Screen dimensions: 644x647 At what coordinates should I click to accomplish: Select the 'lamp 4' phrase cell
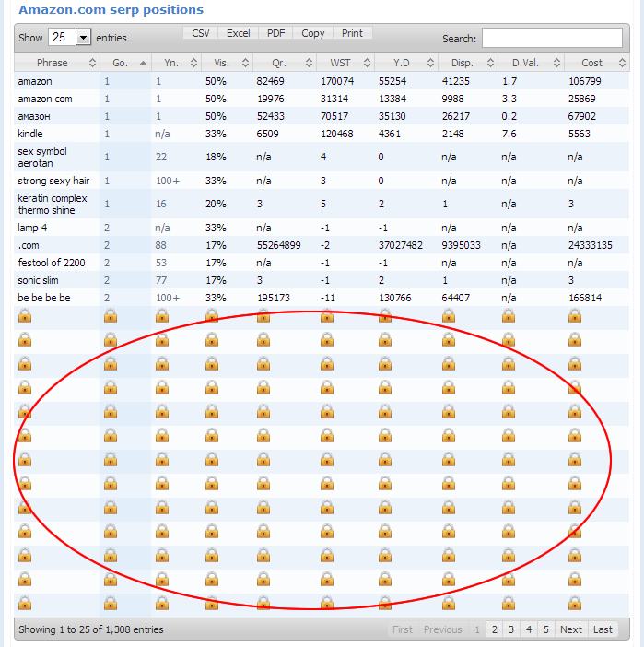(x=57, y=228)
